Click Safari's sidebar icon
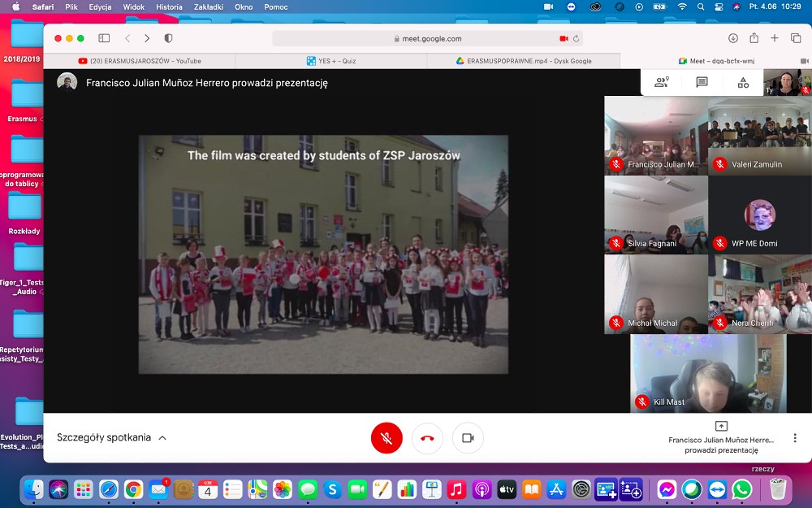812x508 pixels. (x=104, y=38)
